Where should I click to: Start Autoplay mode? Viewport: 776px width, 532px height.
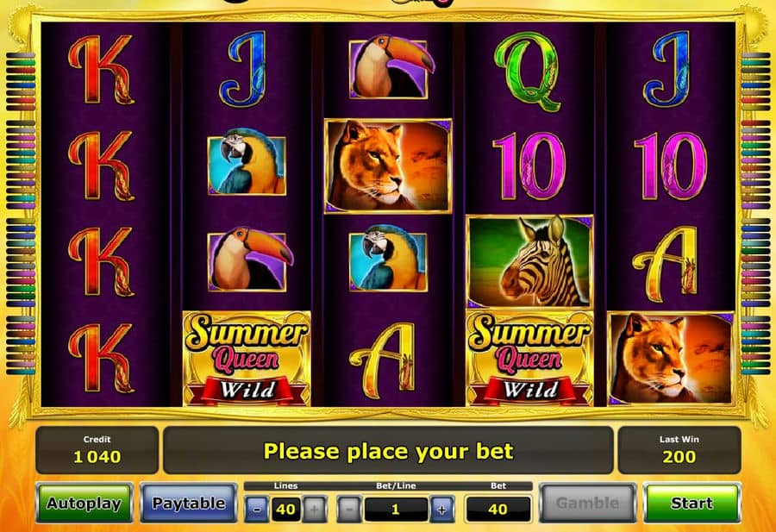pos(84,503)
